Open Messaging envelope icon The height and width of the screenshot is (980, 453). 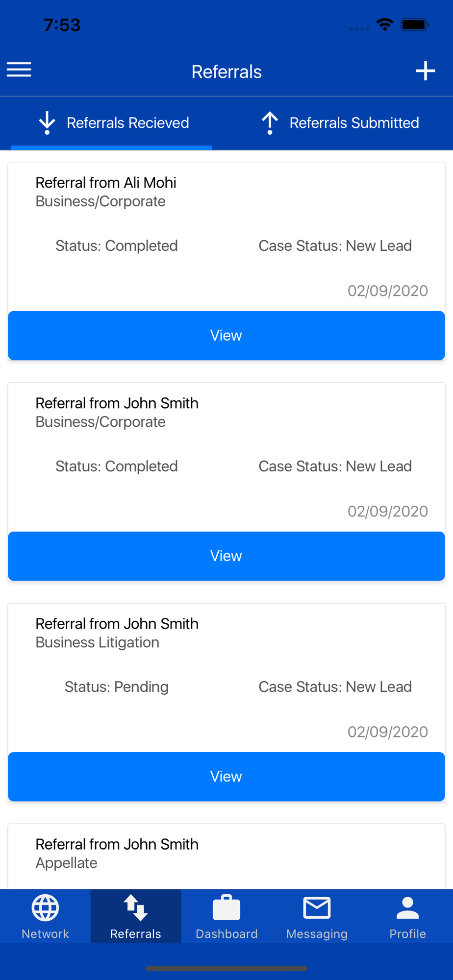click(317, 908)
